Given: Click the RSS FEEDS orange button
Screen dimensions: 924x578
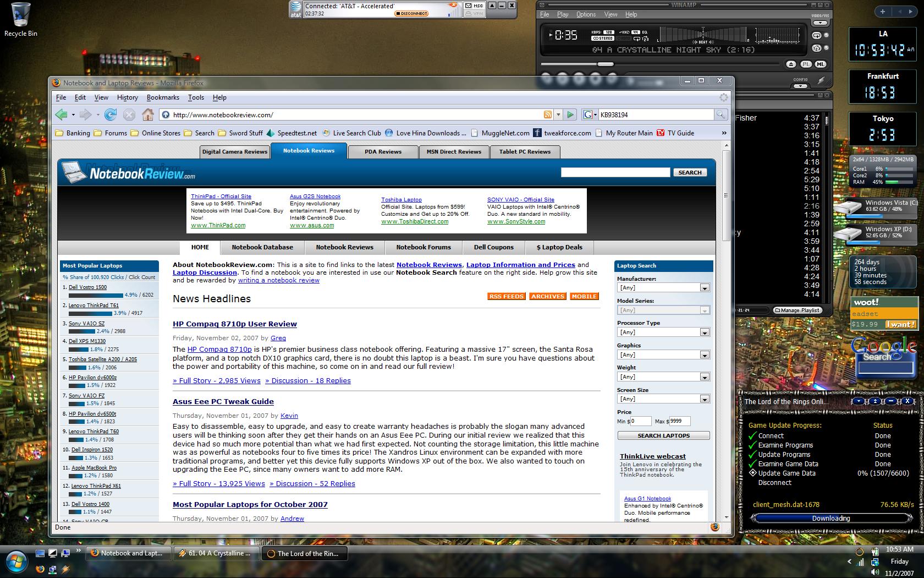Looking at the screenshot, I should (x=507, y=296).
